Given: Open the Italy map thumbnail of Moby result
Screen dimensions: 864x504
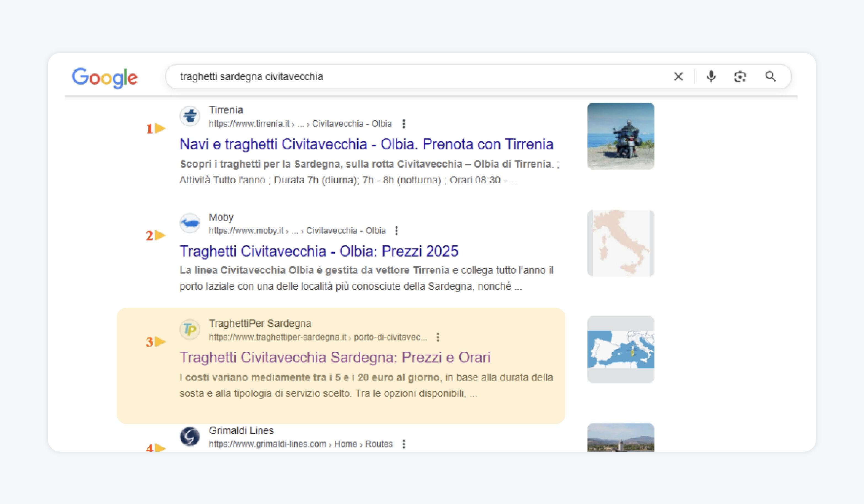Looking at the screenshot, I should 621,243.
